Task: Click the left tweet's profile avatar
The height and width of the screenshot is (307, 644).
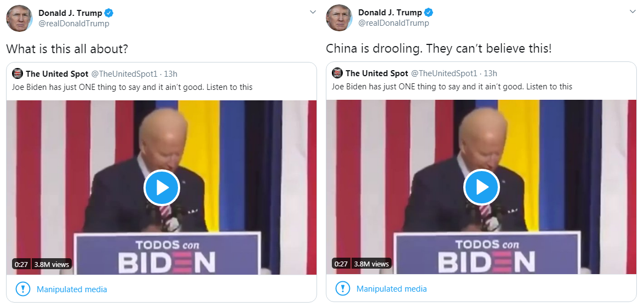Action: (19, 18)
